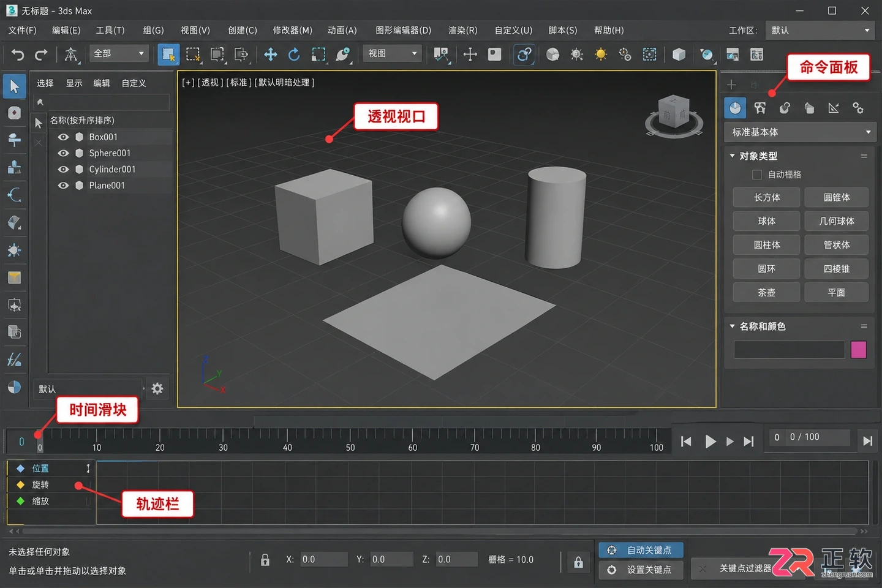Open the 全部 selection filter dropdown

coord(119,53)
